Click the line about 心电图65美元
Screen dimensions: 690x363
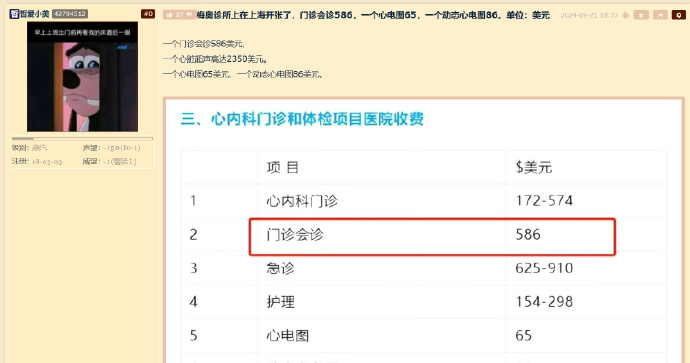(x=242, y=74)
